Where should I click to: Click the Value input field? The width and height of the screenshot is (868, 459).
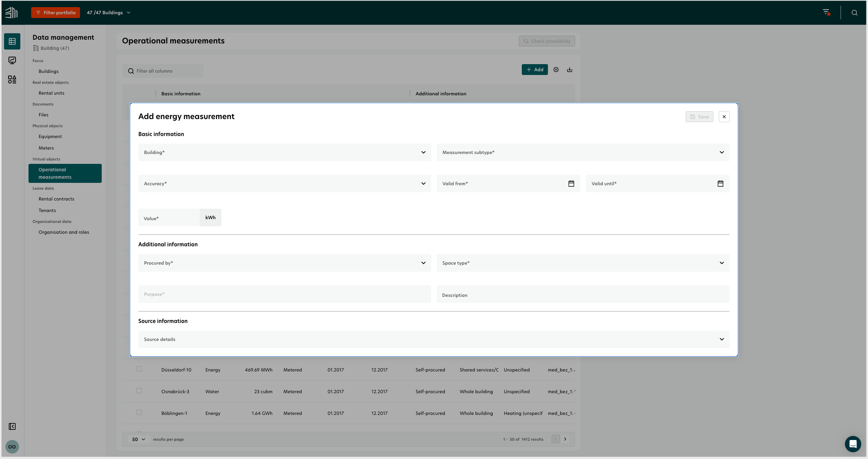[x=169, y=217]
